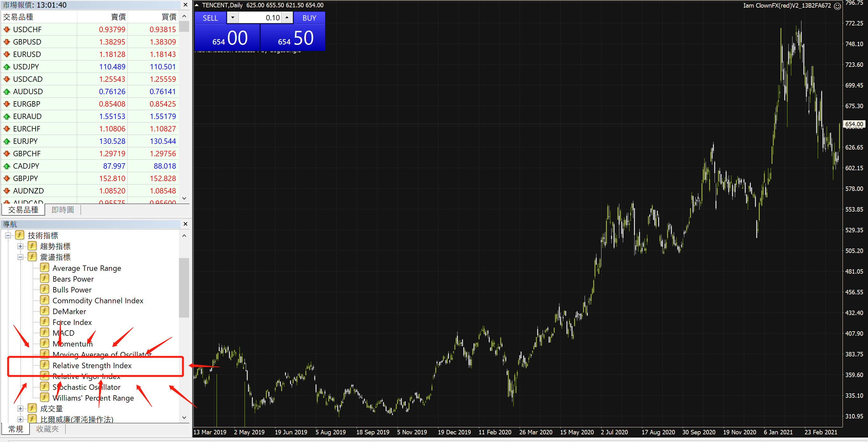Image resolution: width=868 pixels, height=442 pixels.
Task: Select the EURUSD row in Market Watch
Action: click(x=90, y=54)
